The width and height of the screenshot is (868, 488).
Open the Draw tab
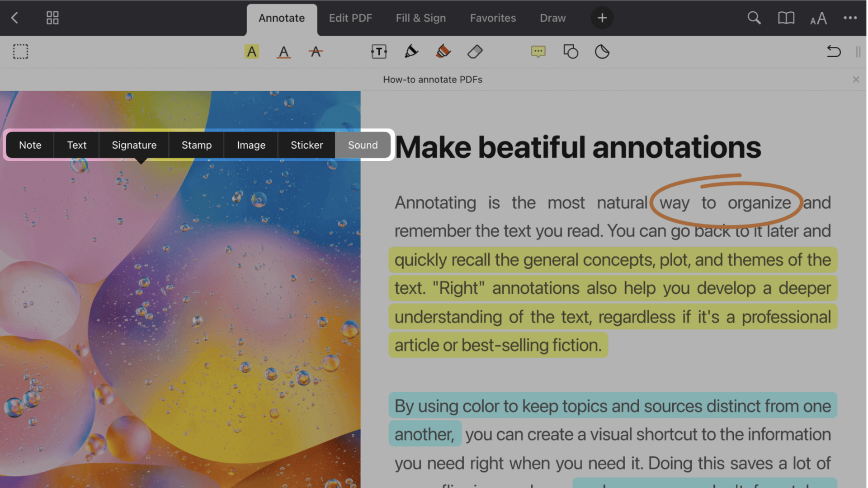(x=552, y=18)
